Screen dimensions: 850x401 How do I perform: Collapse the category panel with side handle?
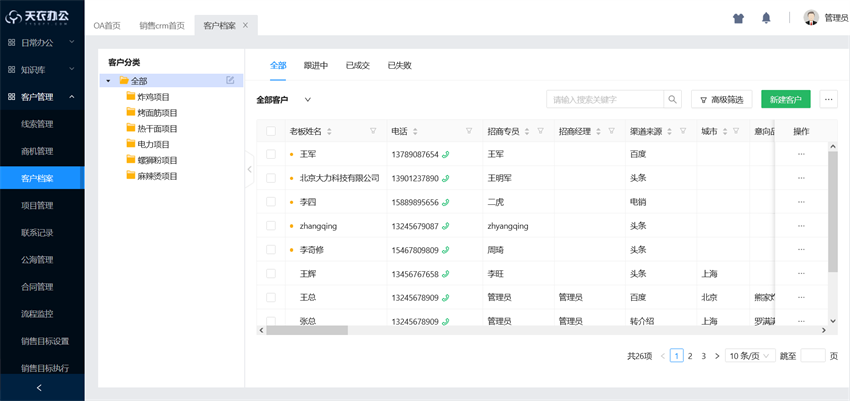coord(249,170)
